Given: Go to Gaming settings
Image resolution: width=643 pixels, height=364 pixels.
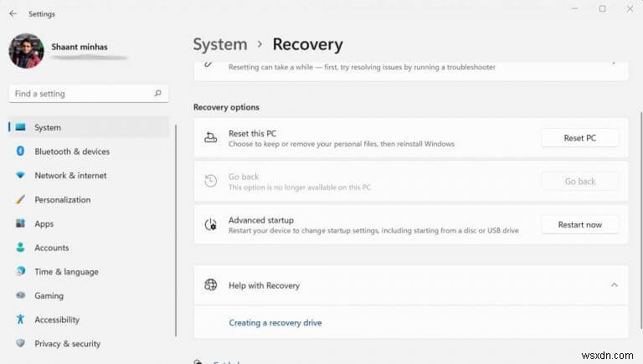Looking at the screenshot, I should click(x=89, y=295).
